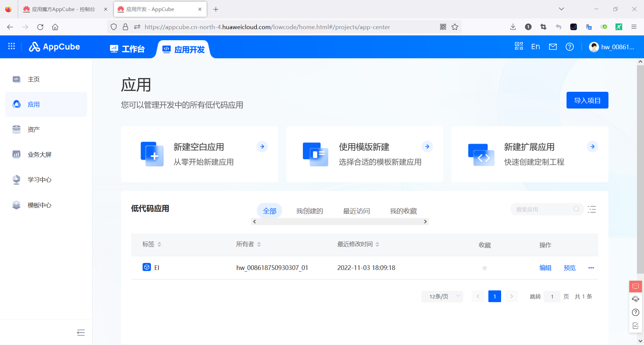
Task: Click the help question mark icon in header
Action: tap(569, 47)
